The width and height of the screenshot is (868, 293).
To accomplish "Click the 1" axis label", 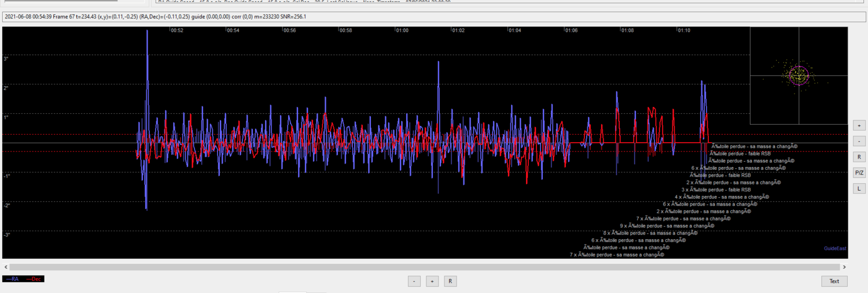I will [x=6, y=117].
